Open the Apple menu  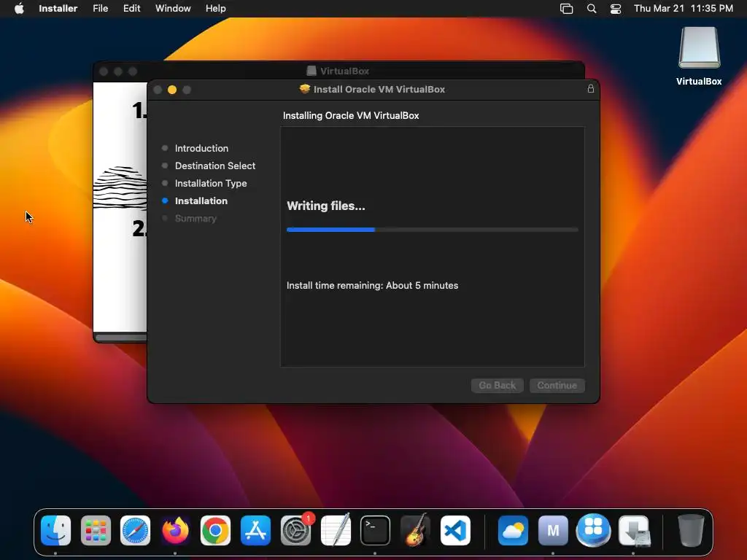19,8
